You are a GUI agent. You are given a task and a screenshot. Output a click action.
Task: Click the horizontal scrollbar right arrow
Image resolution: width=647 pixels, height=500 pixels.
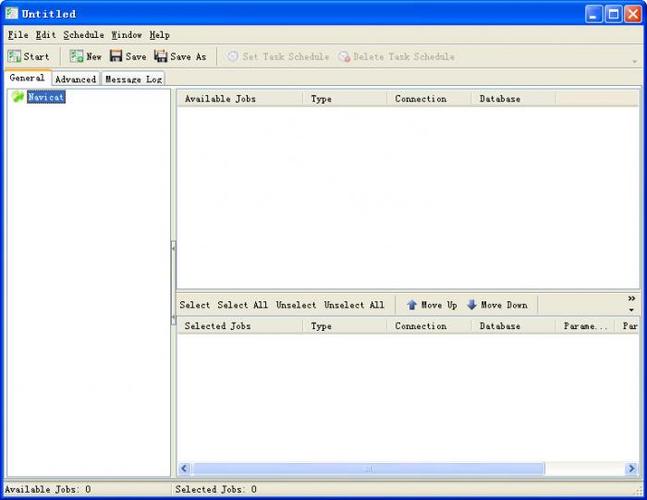tap(631, 468)
